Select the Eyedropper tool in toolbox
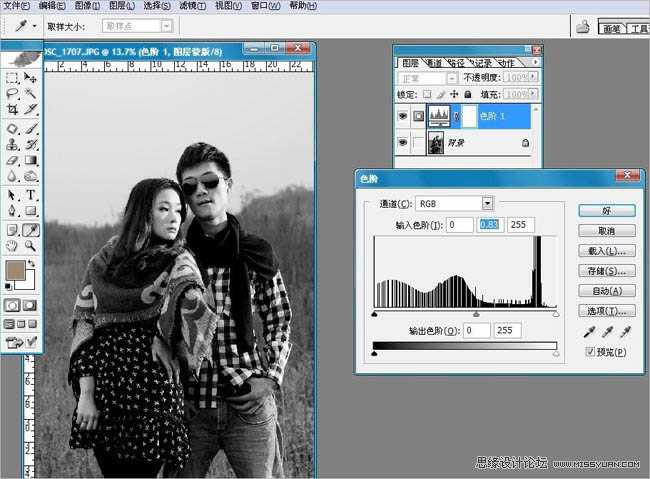This screenshot has width=650, height=479. click(30, 230)
